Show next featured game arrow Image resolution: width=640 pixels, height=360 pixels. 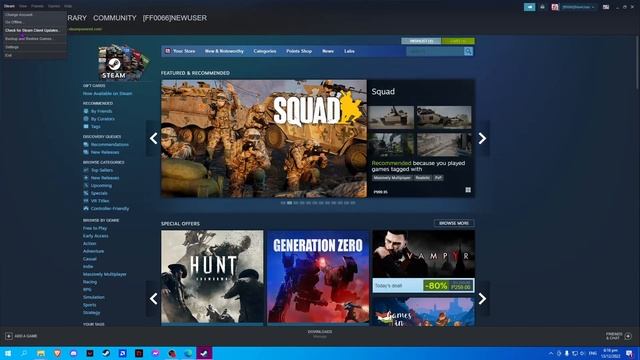[482, 138]
